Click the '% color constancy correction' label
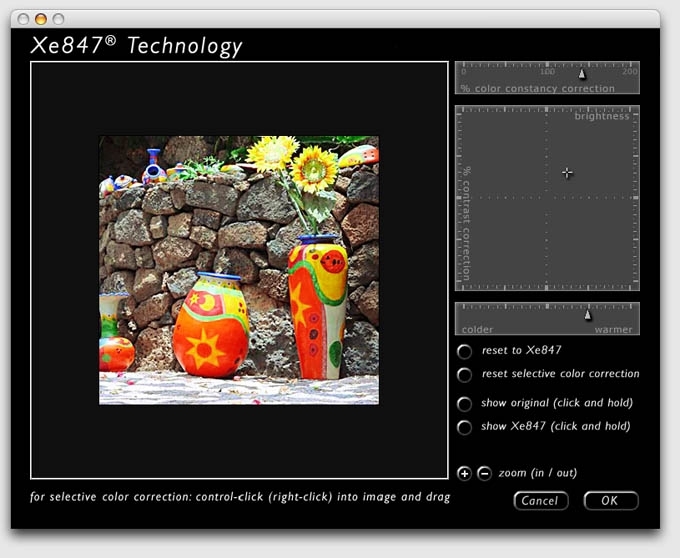The image size is (680, 558). (x=537, y=88)
